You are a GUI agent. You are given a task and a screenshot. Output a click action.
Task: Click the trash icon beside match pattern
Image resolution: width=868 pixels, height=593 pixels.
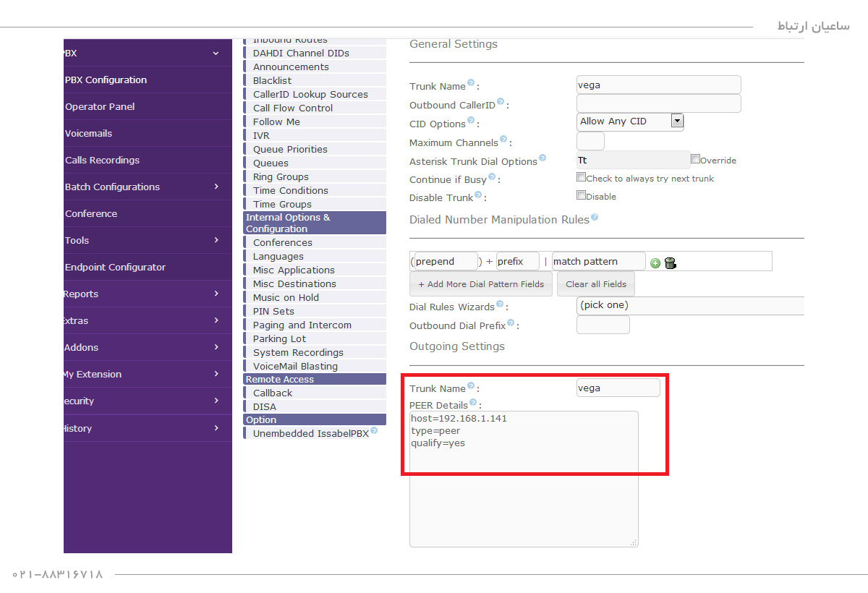pyautogui.click(x=670, y=263)
